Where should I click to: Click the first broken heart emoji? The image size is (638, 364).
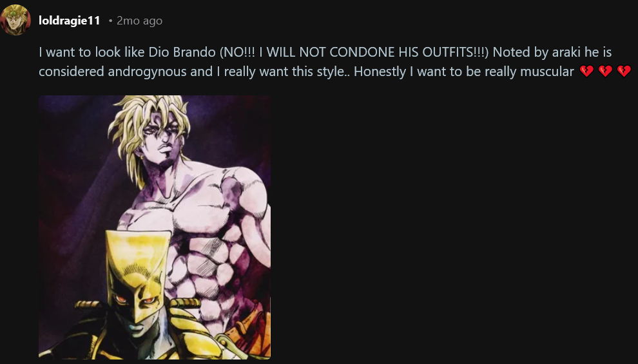pyautogui.click(x=586, y=72)
